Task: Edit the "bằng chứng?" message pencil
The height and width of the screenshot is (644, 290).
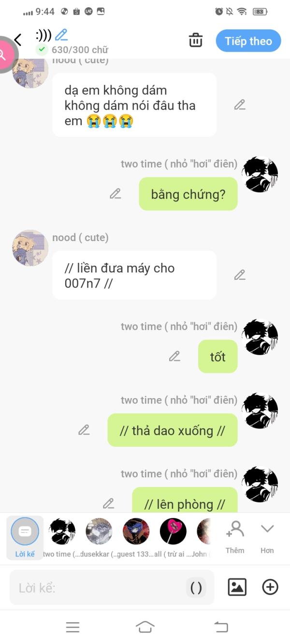Action: 115,194
